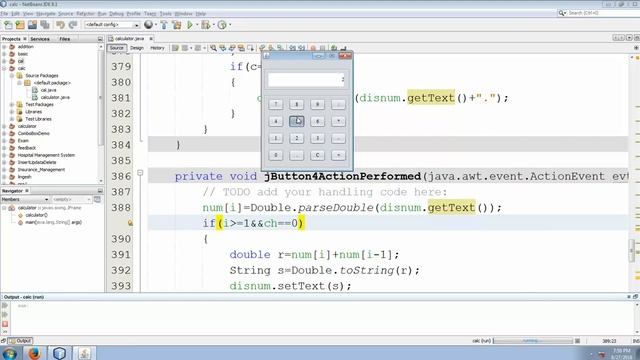Click the calculator display text field
This screenshot has width=640, height=360.
(306, 80)
